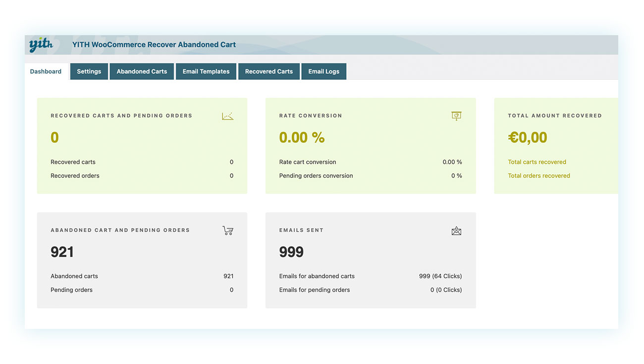
Task: Click the 'Recovered orders' row label
Action: (75, 176)
